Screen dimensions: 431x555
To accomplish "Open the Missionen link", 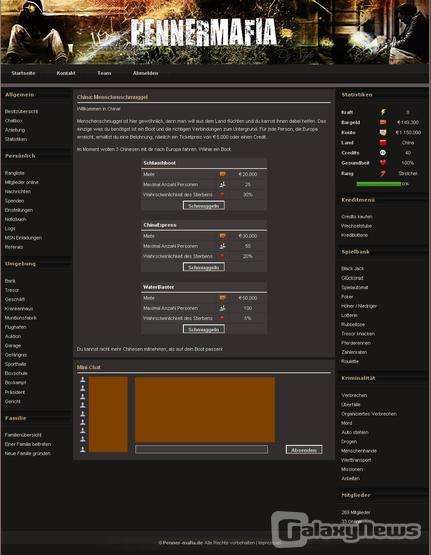I will (x=352, y=469).
